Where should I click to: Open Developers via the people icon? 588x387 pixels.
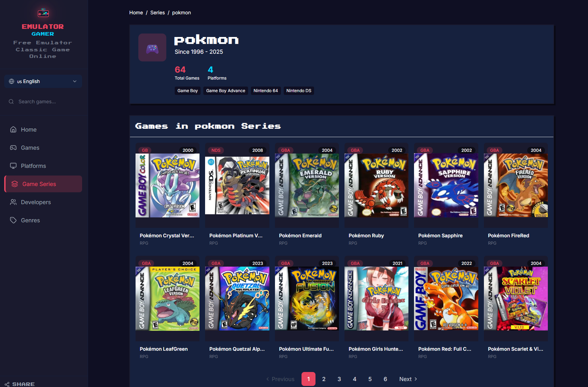click(x=13, y=202)
